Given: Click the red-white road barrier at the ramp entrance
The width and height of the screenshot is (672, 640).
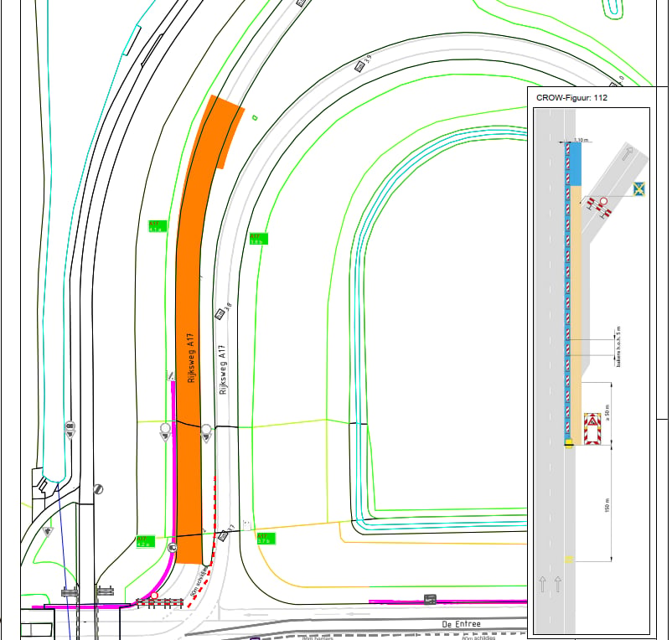Looking at the screenshot, I should [x=159, y=602].
